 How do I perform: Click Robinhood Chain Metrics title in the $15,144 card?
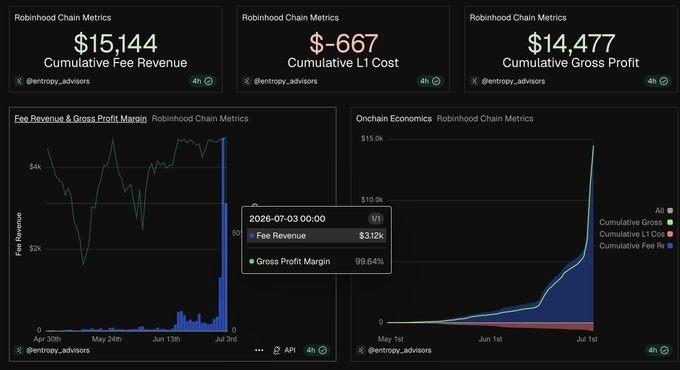click(x=63, y=18)
